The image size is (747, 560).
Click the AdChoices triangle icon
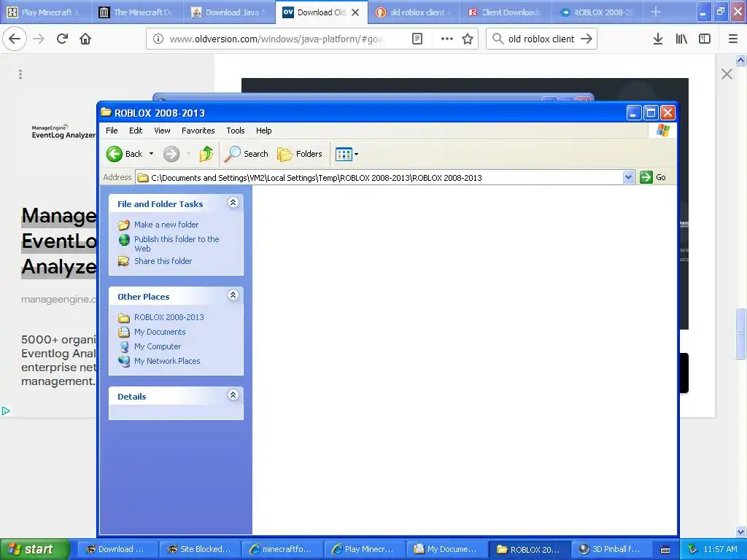(6, 411)
